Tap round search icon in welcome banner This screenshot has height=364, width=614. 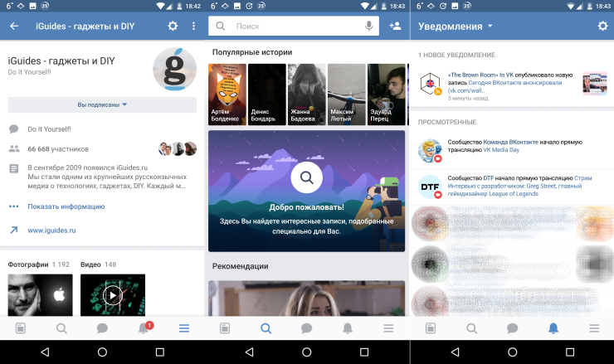307,177
